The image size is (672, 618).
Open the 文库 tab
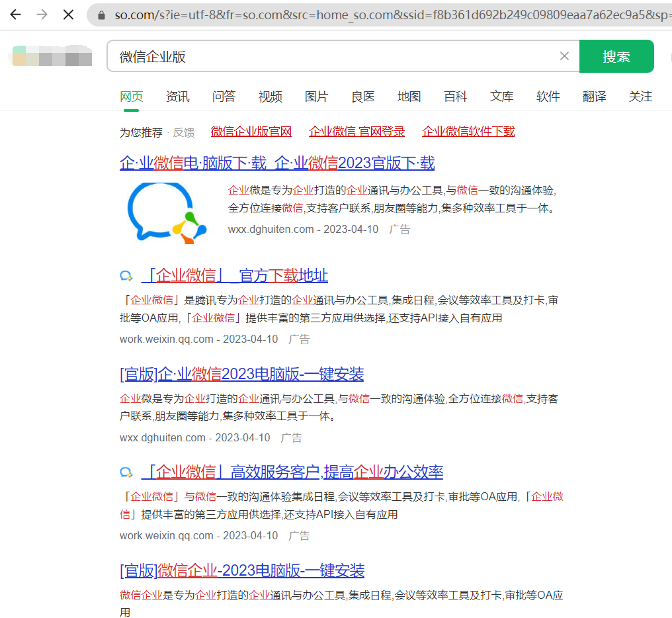[x=501, y=97]
